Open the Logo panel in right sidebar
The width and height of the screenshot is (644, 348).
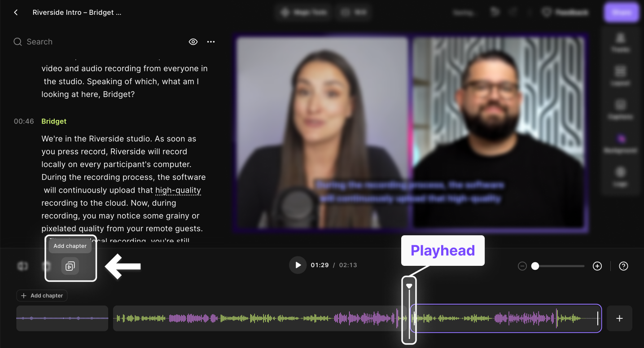pyautogui.click(x=620, y=176)
